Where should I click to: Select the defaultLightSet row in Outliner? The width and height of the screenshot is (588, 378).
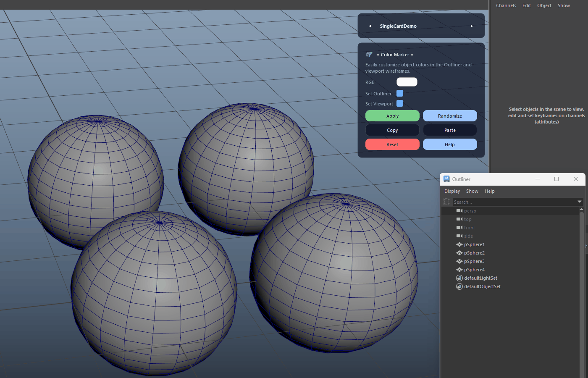pyautogui.click(x=510, y=278)
